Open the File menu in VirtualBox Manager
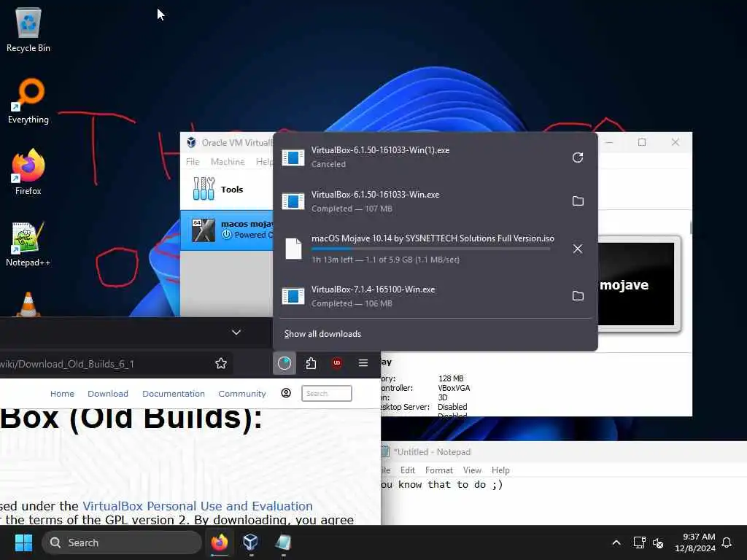Image resolution: width=747 pixels, height=560 pixels. [193, 162]
